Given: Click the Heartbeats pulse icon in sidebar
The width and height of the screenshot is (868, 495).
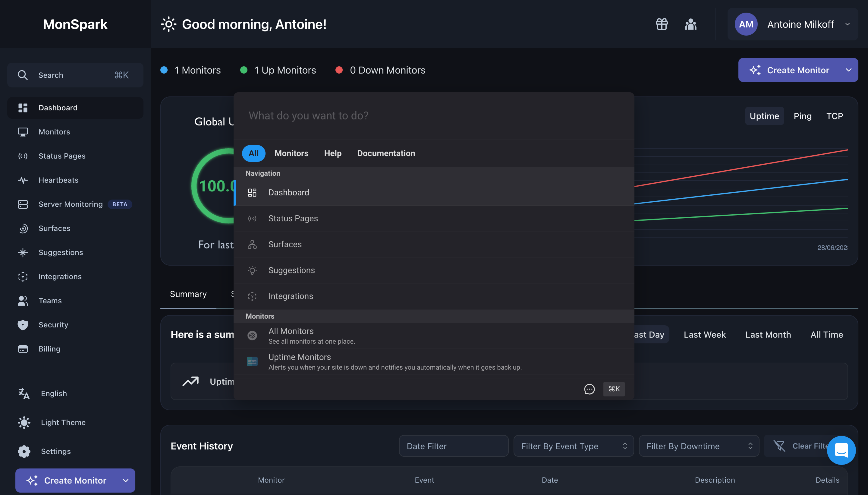Looking at the screenshot, I should [23, 180].
